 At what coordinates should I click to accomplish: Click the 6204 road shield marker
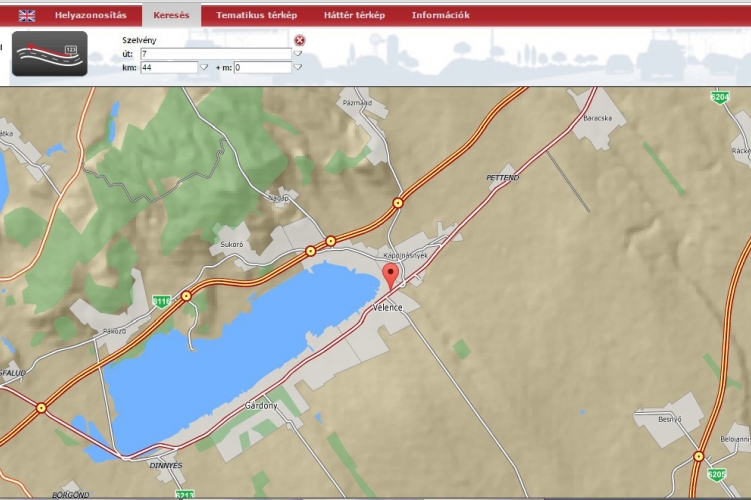[719, 97]
